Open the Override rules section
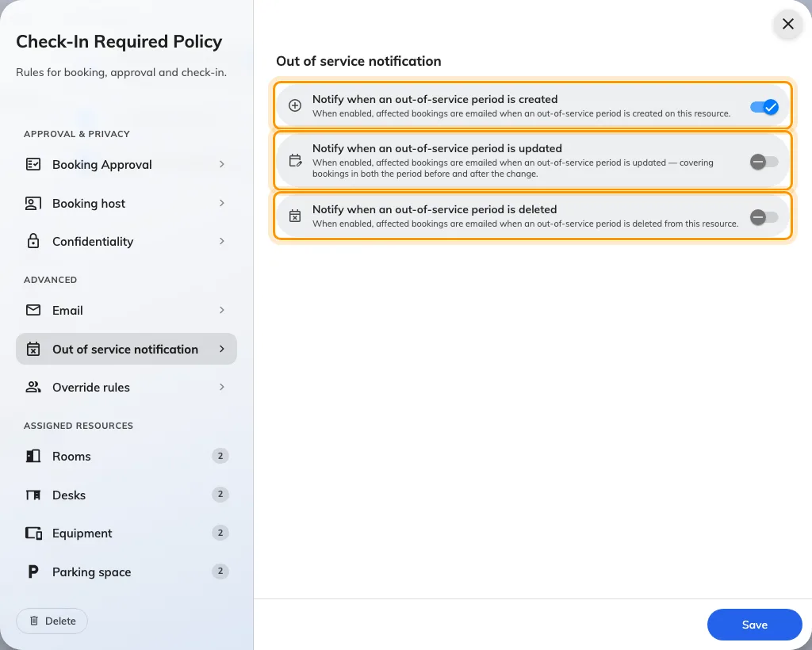812x650 pixels. pos(126,387)
